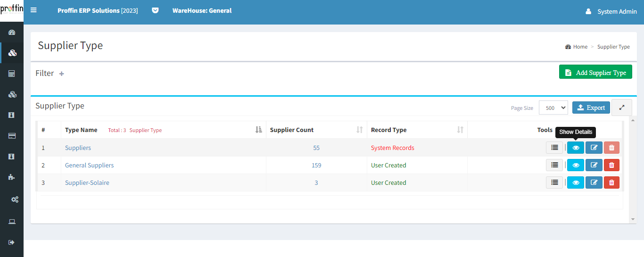Open the Page Size dropdown
Image resolution: width=644 pixels, height=257 pixels.
pyautogui.click(x=553, y=108)
